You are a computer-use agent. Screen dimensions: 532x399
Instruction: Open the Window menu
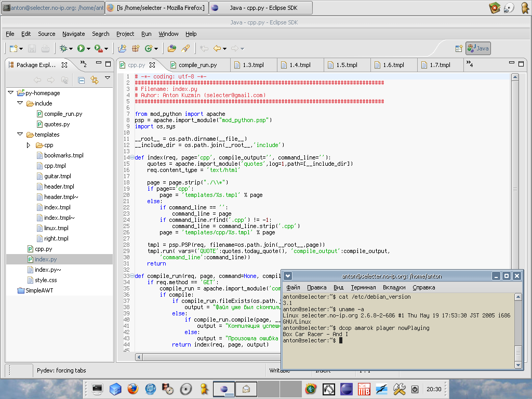tap(168, 34)
